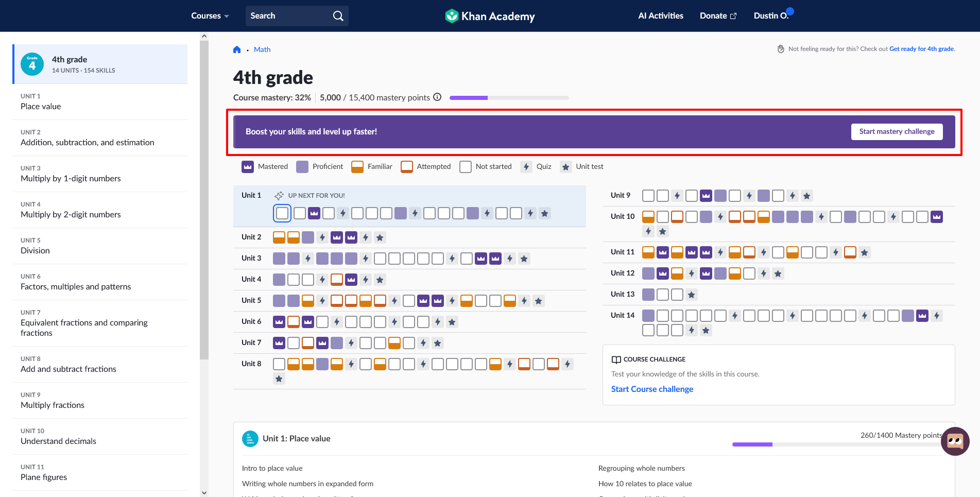Click the search magnifier icon
The image size is (980, 497).
[338, 16]
